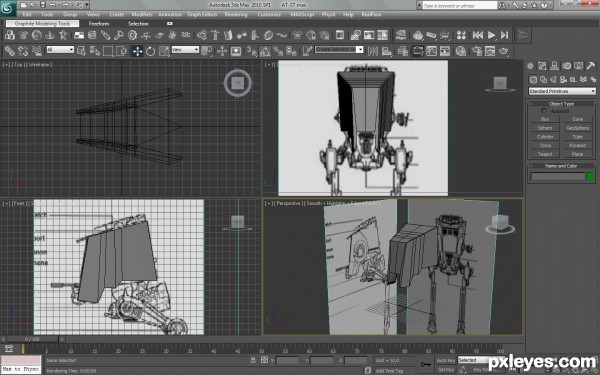Activate Select and Rotate tool
The height and width of the screenshot is (375, 600).
tap(150, 51)
